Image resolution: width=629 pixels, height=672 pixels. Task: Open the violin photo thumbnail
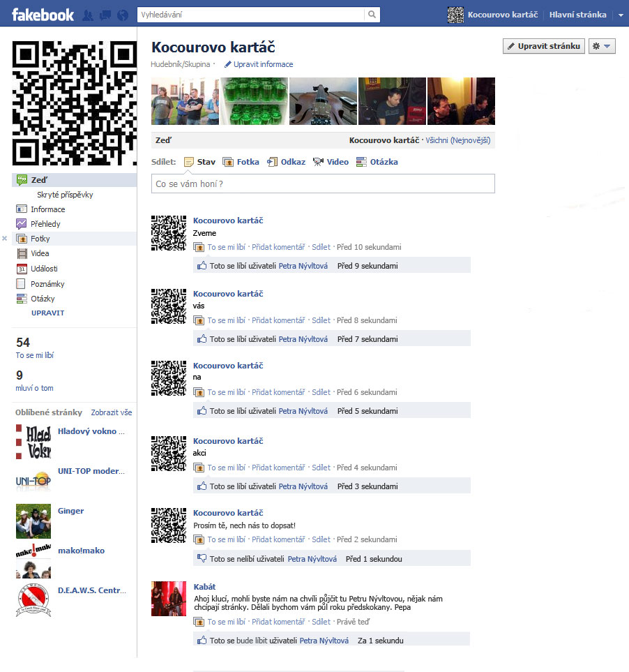(x=324, y=101)
